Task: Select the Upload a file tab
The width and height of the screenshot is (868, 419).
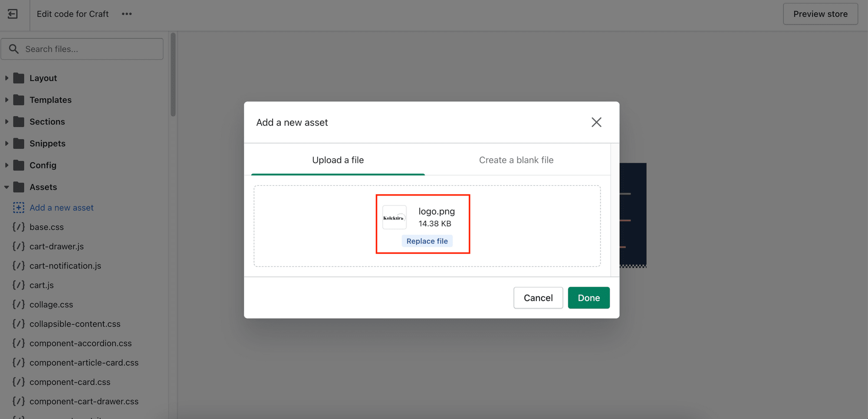Action: point(338,160)
